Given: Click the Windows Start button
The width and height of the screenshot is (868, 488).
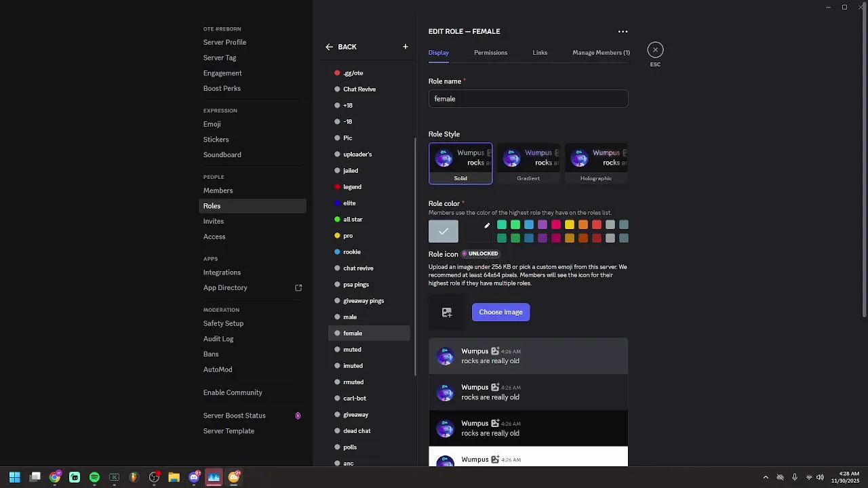Looking at the screenshot, I should (15, 477).
